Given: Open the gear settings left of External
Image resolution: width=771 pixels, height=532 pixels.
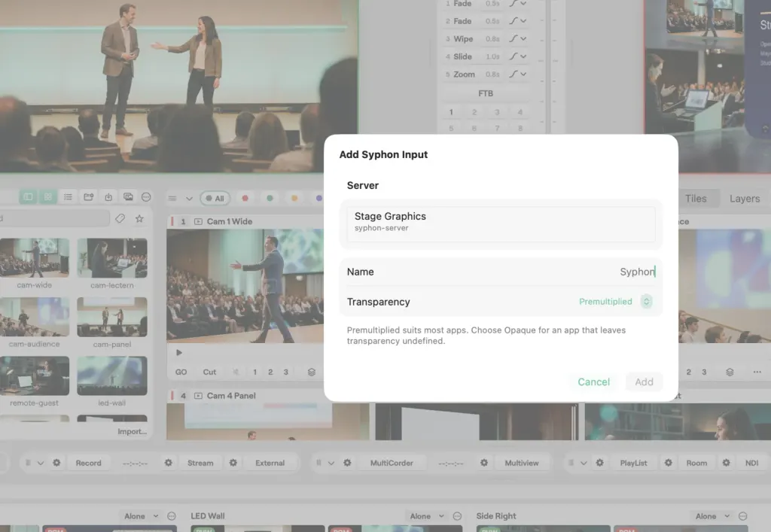Looking at the screenshot, I should tap(233, 463).
